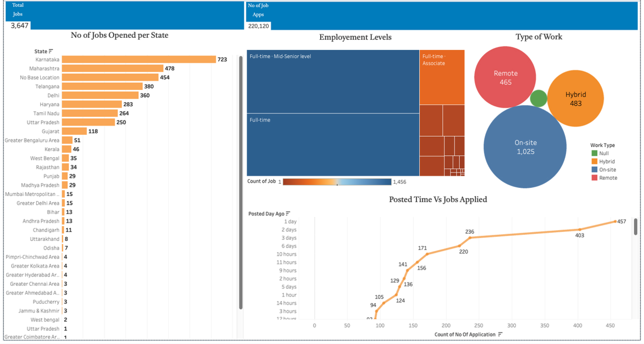The image size is (644, 344).
Task: Click sort icon beside Count of No Of Application
Action: (500, 334)
